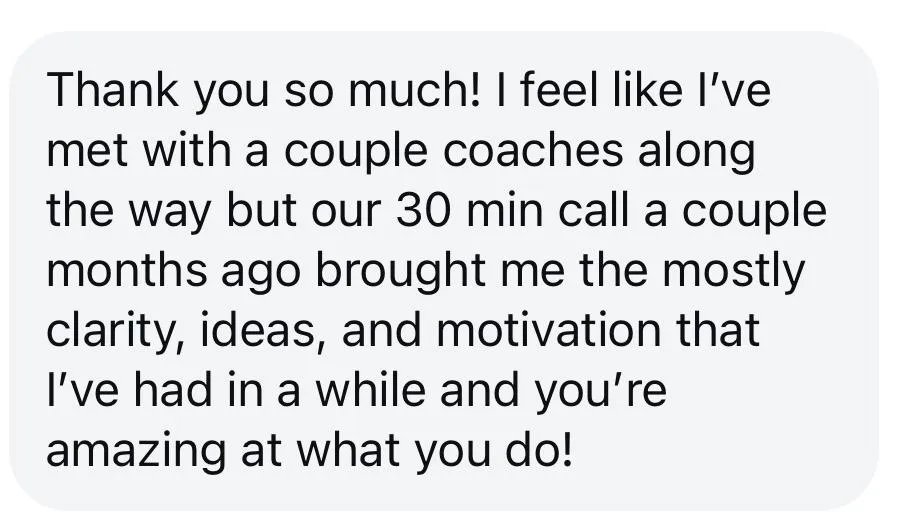Click the word "motivation" in the message
Viewport: 913px width, 528px height.
[548, 331]
